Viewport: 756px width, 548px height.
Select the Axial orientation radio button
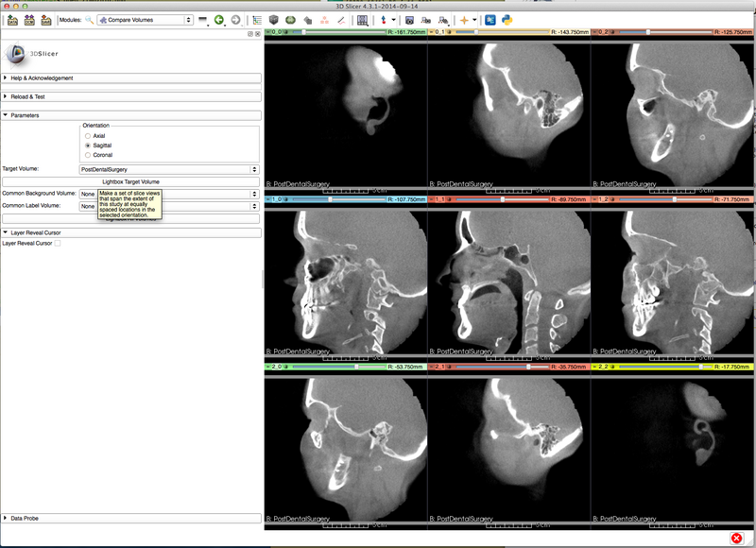tap(88, 136)
